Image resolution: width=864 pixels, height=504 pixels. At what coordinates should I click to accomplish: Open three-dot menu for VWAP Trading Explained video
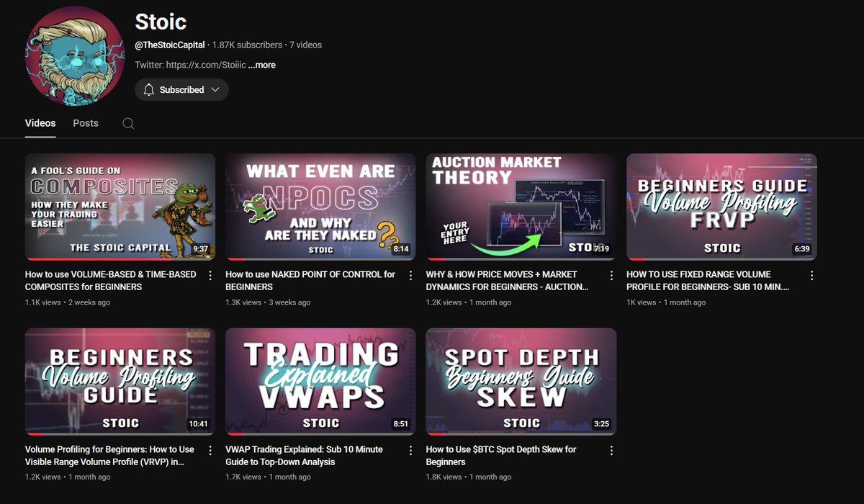point(410,450)
